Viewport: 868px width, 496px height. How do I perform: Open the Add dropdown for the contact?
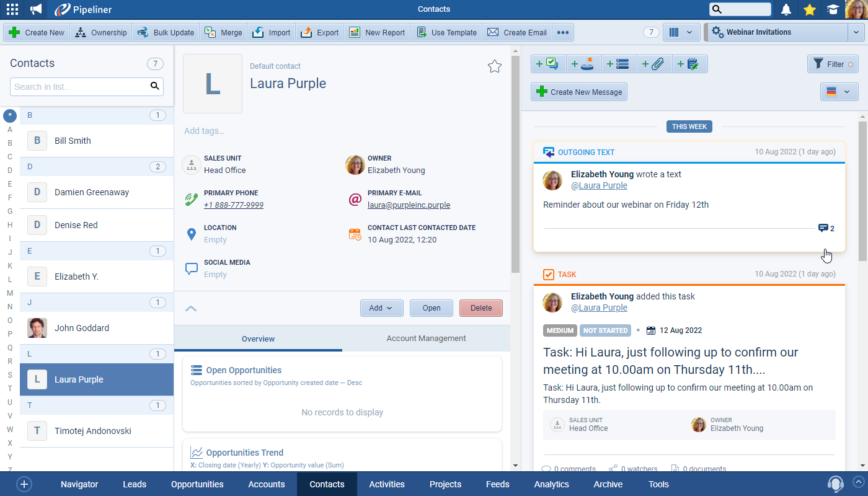[x=381, y=308]
